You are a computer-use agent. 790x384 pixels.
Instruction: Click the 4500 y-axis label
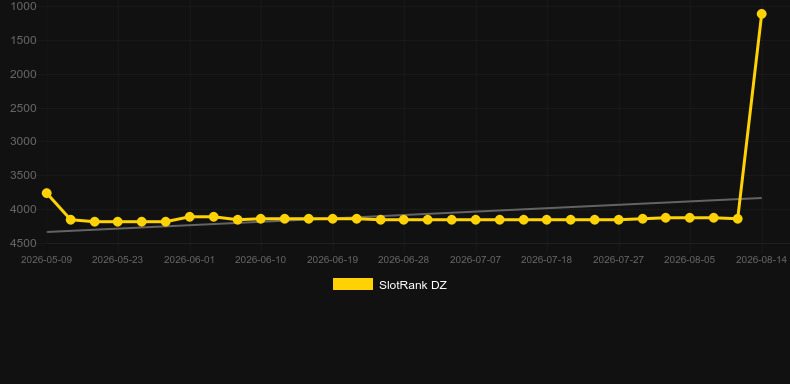tap(24, 243)
